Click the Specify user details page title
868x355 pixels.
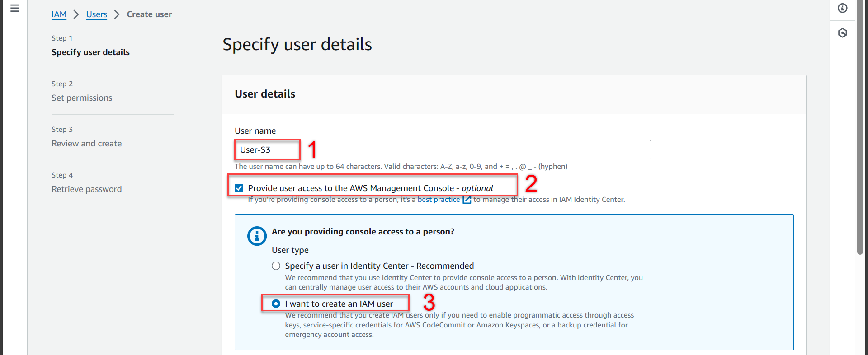point(297,45)
